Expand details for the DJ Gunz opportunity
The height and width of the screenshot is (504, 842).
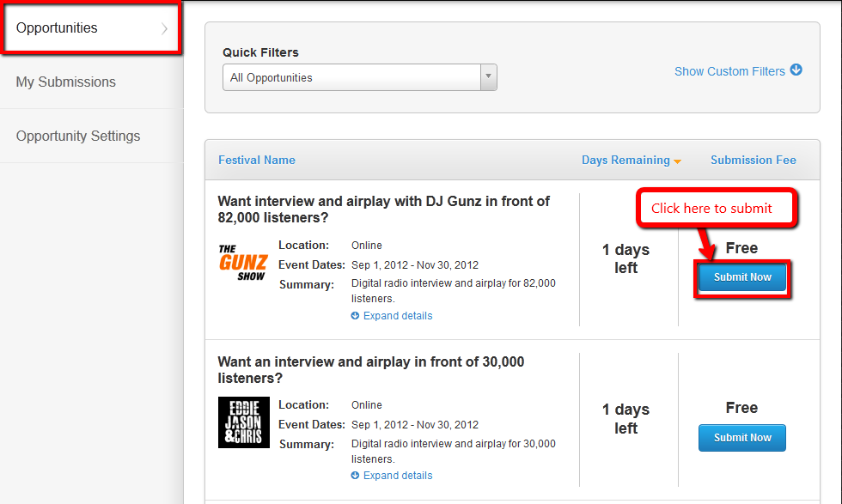[x=397, y=316]
